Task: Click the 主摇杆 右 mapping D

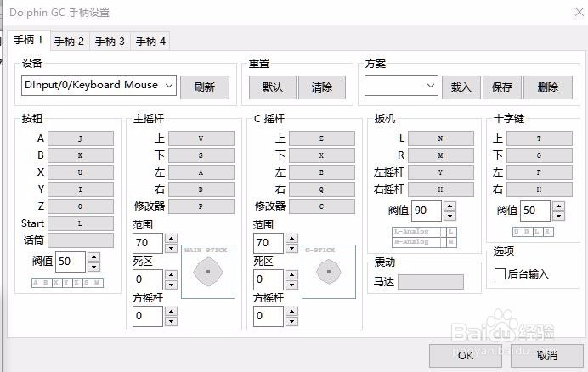Action: [x=201, y=189]
